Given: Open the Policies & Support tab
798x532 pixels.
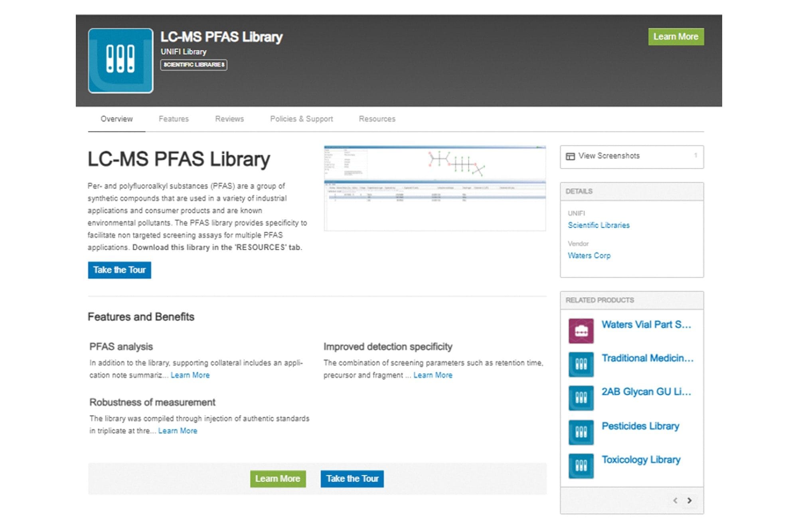Looking at the screenshot, I should (x=302, y=119).
